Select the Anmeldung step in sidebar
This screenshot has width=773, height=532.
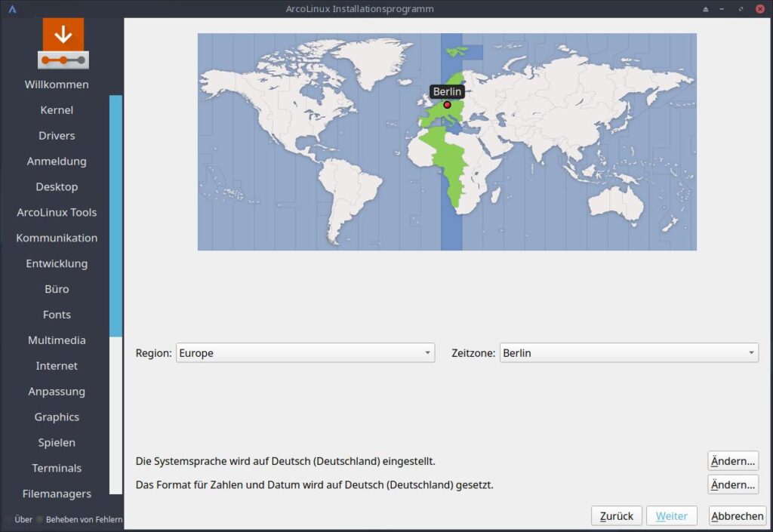[57, 161]
